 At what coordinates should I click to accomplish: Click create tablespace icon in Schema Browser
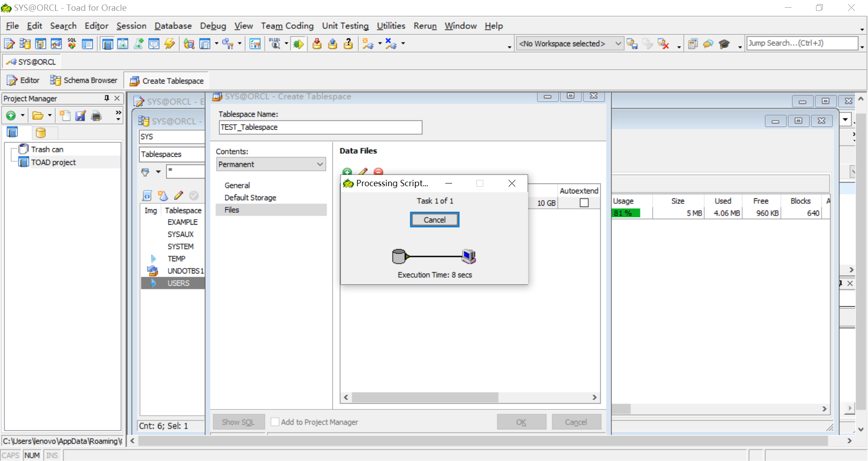[x=163, y=195]
